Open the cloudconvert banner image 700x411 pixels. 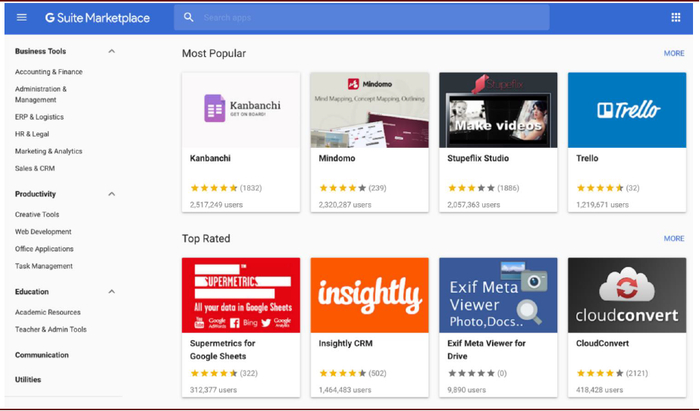[627, 295]
